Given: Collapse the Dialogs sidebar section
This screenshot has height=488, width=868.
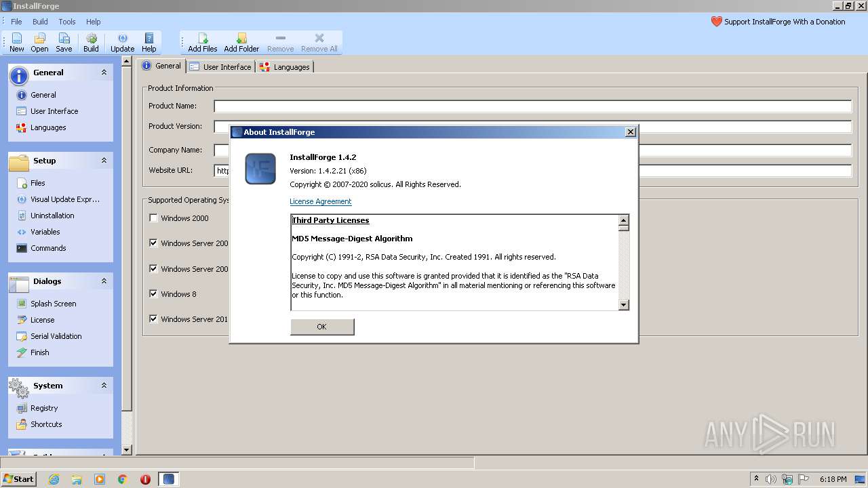Looking at the screenshot, I should point(104,281).
